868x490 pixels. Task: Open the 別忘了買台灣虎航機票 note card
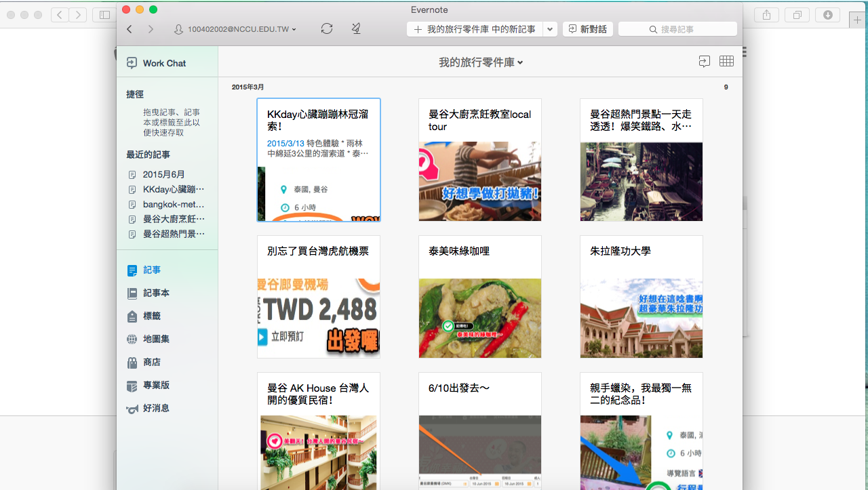click(x=319, y=297)
